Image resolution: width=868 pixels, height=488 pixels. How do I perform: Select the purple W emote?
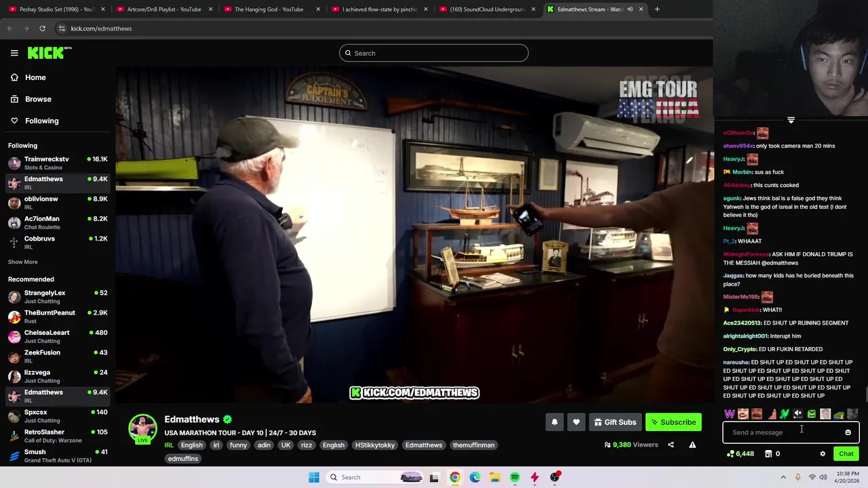coord(730,414)
